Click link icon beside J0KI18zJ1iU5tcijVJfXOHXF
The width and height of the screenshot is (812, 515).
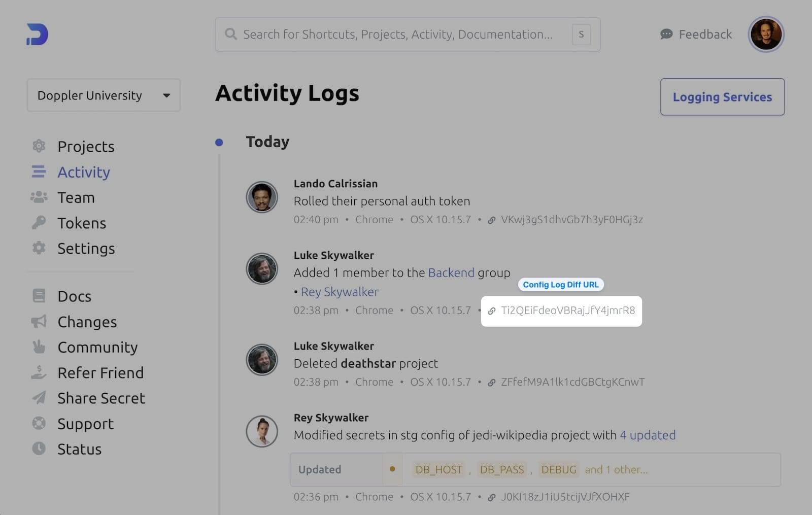pyautogui.click(x=491, y=498)
